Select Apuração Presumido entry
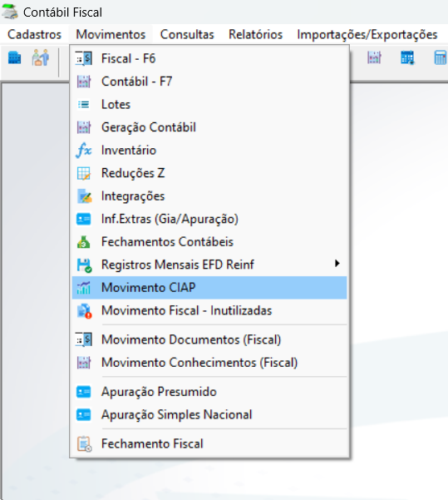Screen dimensions: 448x500 pos(209,392)
